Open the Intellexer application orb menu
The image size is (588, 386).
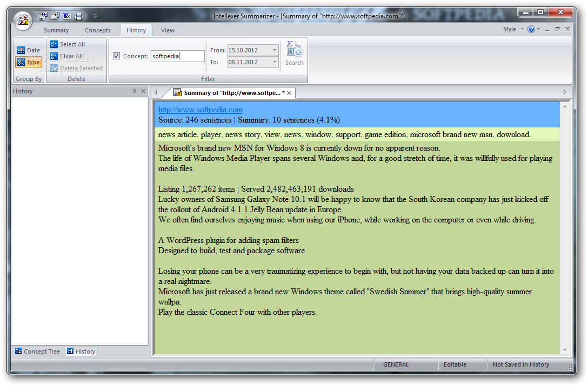click(x=23, y=20)
